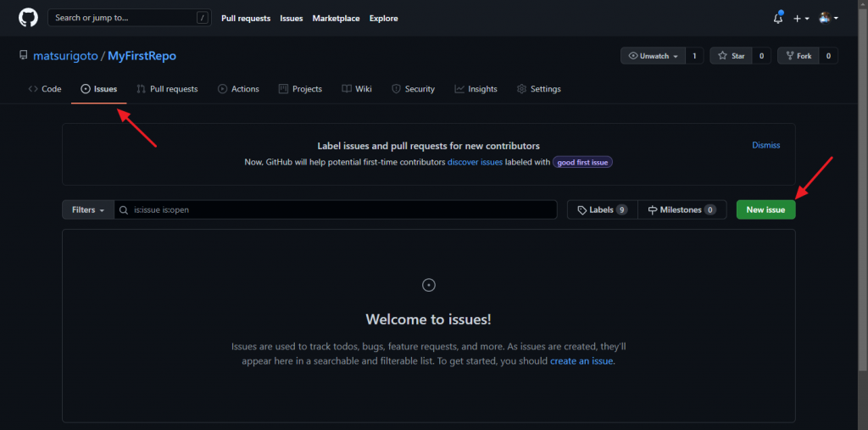Focus the Search or jump to field
This screenshot has height=430, width=868.
pos(130,18)
